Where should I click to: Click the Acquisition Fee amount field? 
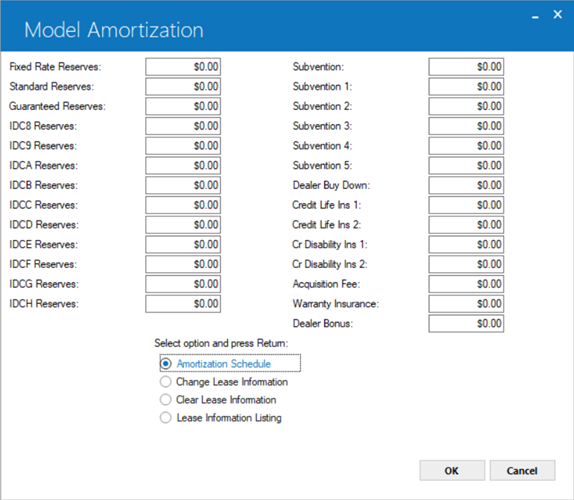466,284
